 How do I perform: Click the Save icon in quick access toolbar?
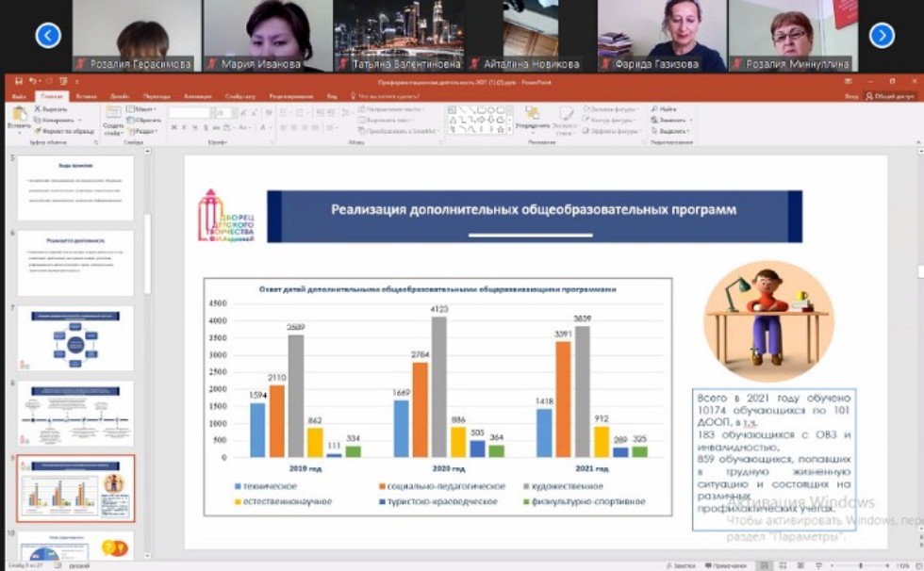(17, 82)
